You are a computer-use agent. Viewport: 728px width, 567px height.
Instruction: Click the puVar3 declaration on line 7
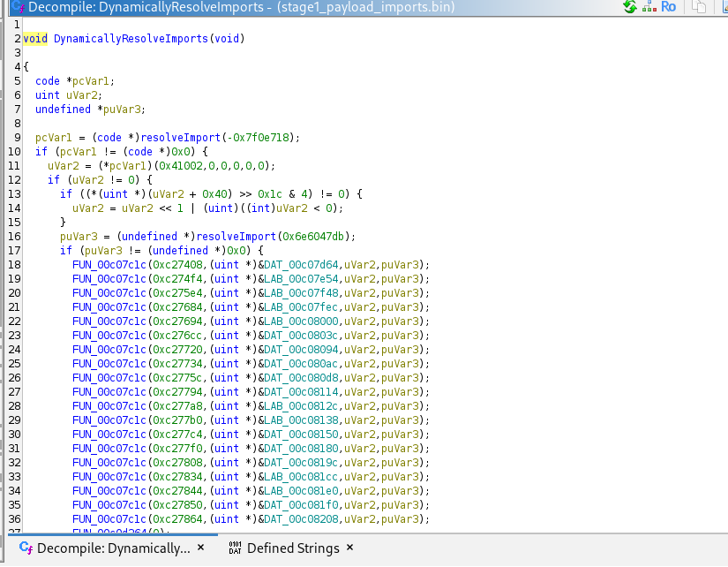pos(122,110)
